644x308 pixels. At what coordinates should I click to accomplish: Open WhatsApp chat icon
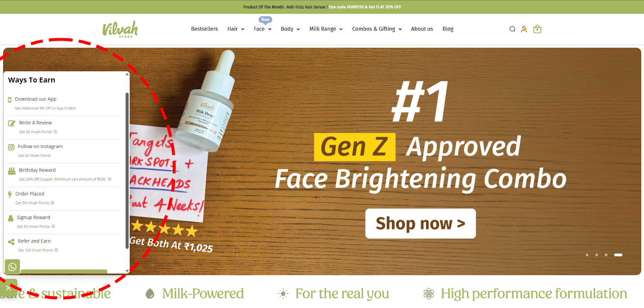point(12,267)
